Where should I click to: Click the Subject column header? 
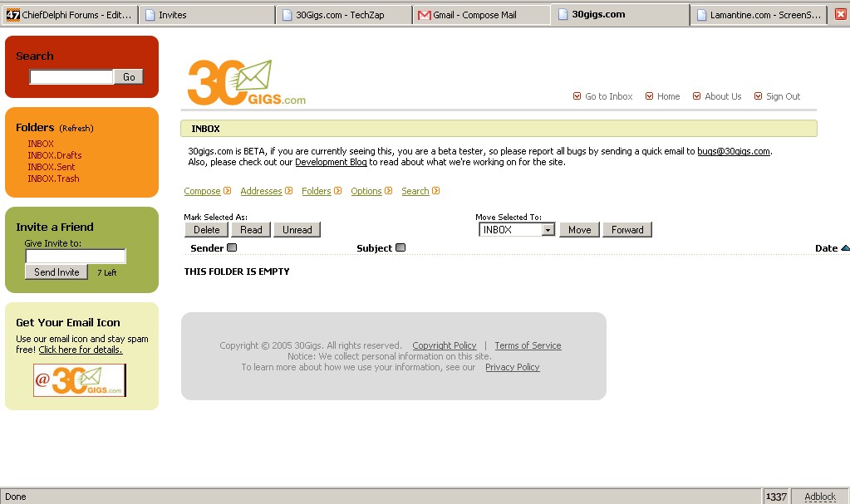tap(374, 248)
